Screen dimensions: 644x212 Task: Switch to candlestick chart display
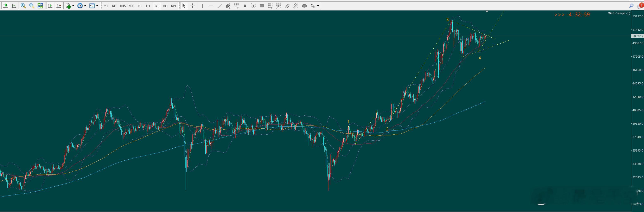pos(5,6)
